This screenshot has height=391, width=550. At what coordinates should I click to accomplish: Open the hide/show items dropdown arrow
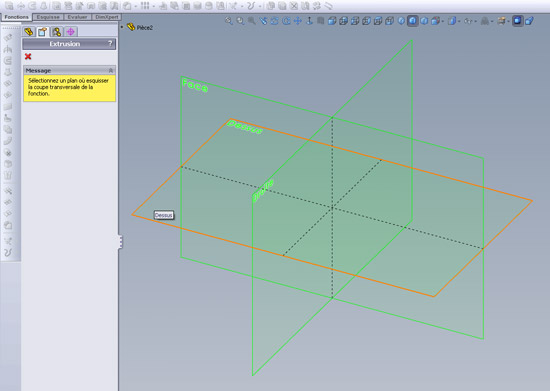click(475, 22)
